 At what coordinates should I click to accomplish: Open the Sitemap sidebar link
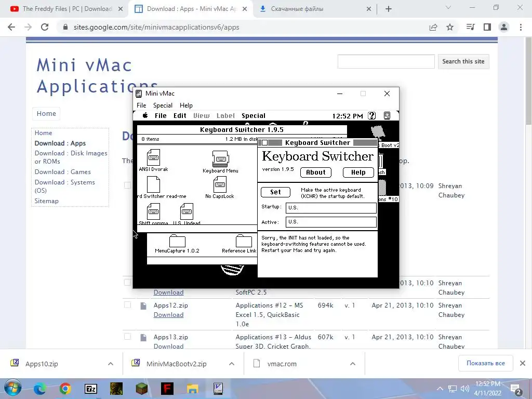[46, 201]
